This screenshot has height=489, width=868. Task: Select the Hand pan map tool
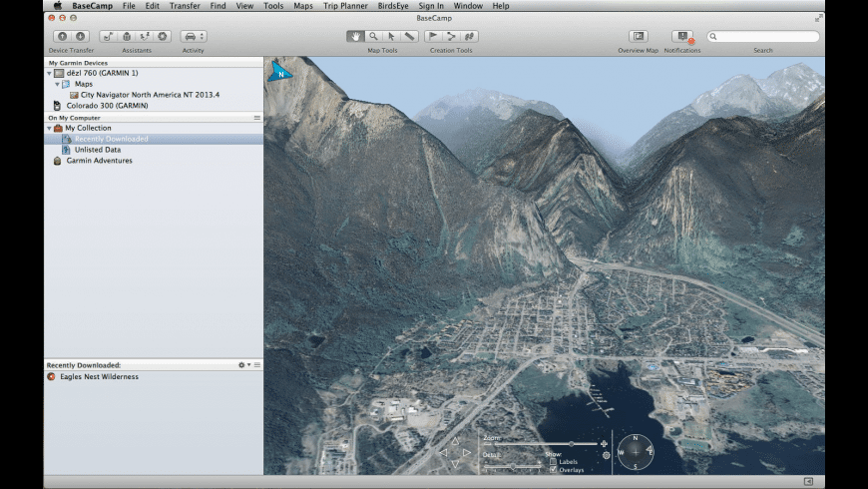[x=355, y=36]
